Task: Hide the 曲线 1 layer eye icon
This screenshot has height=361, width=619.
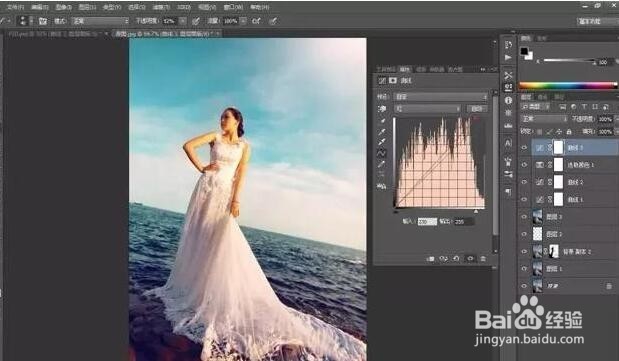Action: coord(524,199)
